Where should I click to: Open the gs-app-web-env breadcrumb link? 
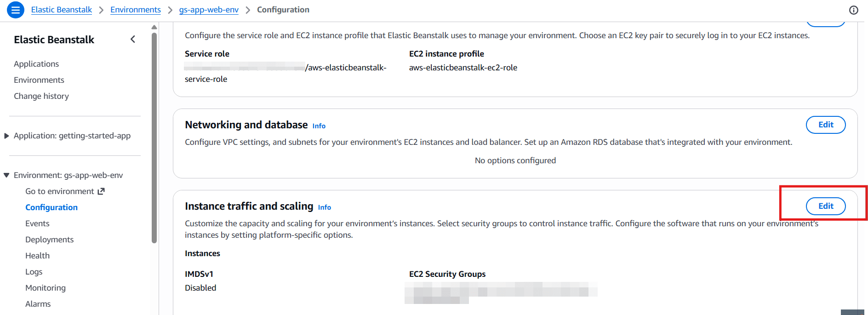click(209, 10)
